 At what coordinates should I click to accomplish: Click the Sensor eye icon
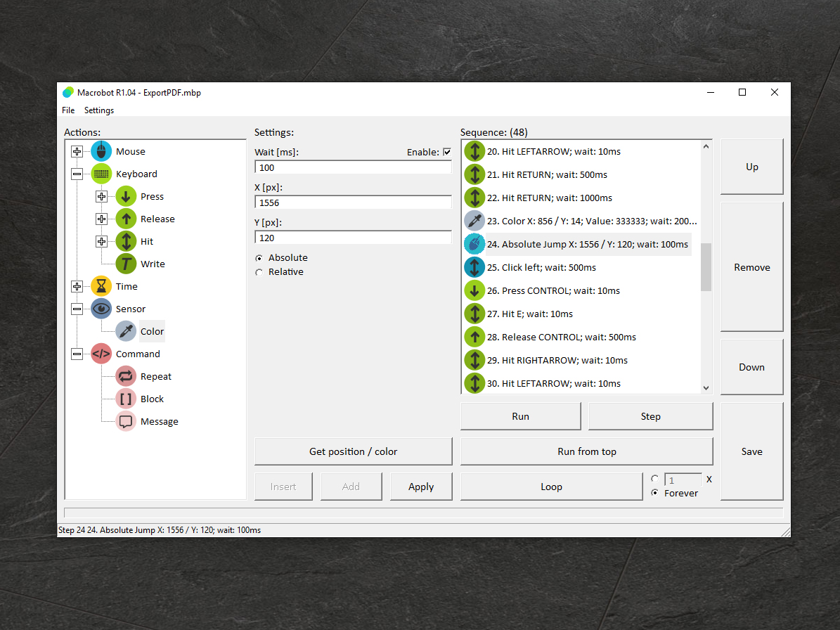point(101,309)
